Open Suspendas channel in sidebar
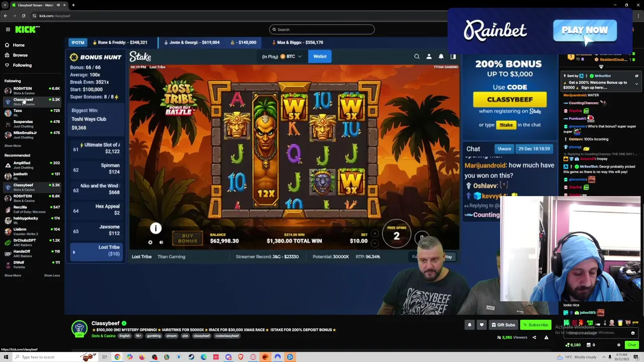 click(x=32, y=124)
